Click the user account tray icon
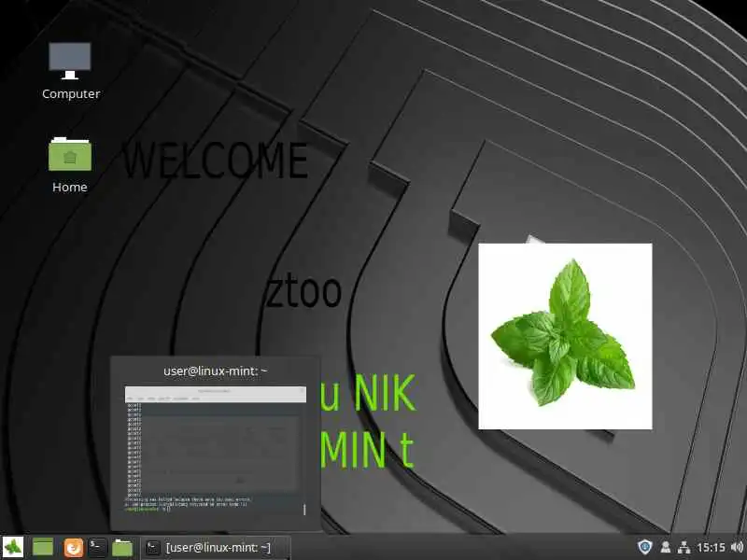Image resolution: width=747 pixels, height=560 pixels. coord(666,547)
